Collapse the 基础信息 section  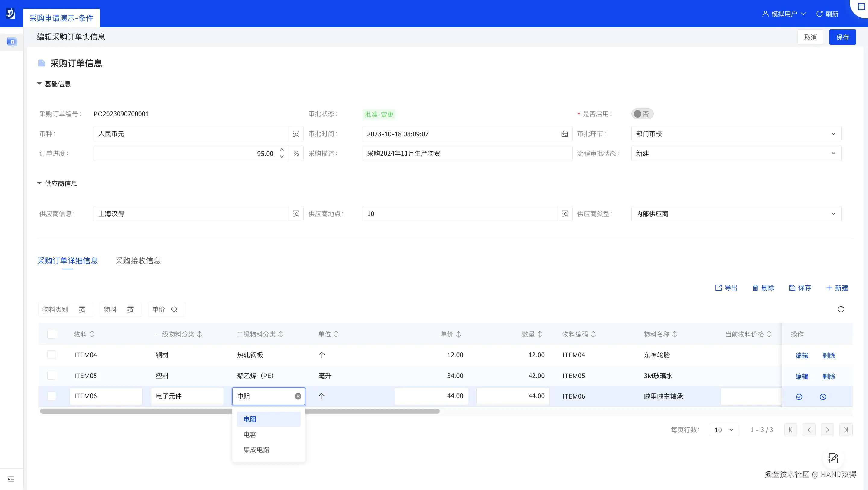pyautogui.click(x=39, y=84)
